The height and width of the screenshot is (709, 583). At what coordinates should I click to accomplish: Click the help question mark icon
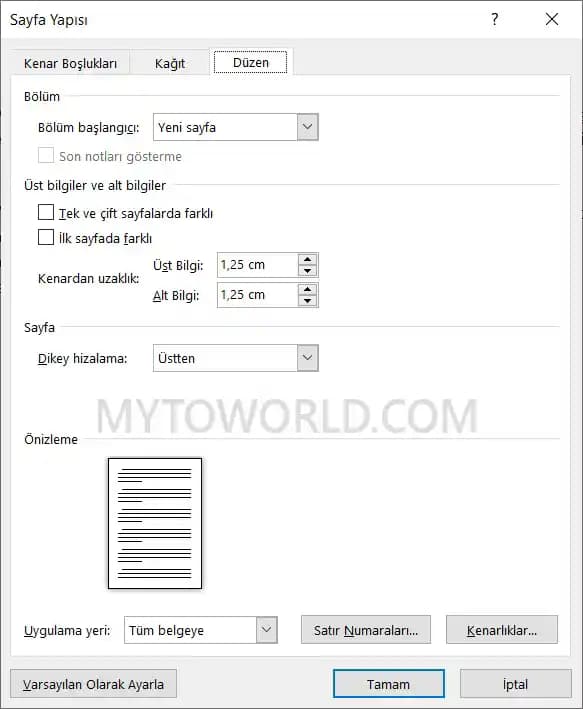click(x=494, y=19)
